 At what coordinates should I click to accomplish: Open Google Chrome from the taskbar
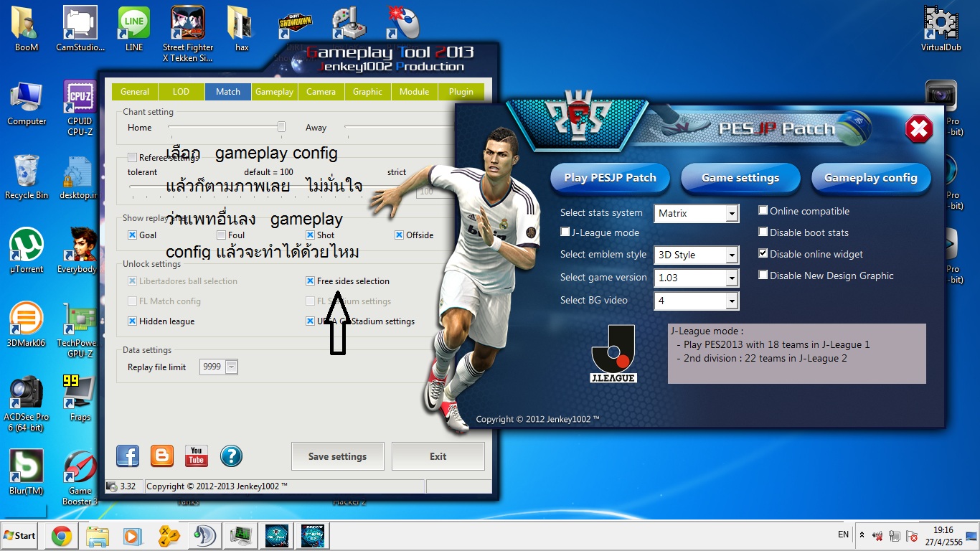coord(61,536)
